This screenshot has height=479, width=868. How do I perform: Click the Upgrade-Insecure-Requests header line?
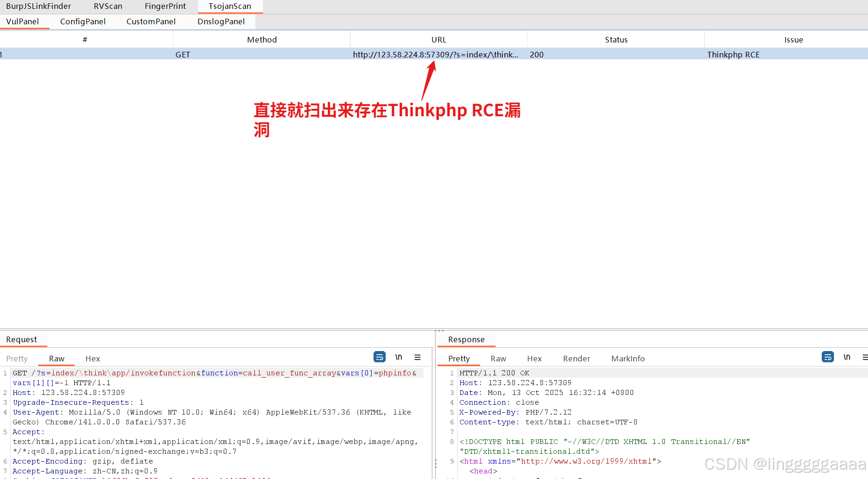coord(78,402)
